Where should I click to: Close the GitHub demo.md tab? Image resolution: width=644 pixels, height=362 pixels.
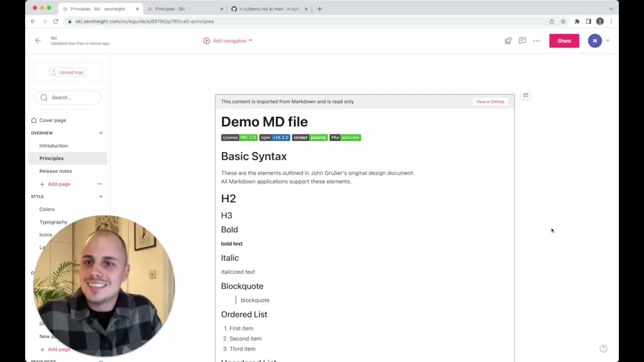pos(306,9)
